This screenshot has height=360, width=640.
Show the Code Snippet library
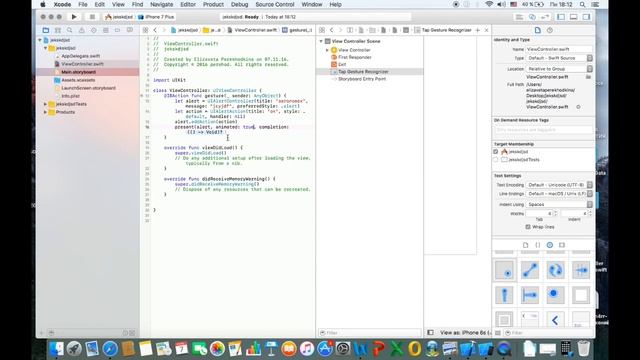[538, 245]
